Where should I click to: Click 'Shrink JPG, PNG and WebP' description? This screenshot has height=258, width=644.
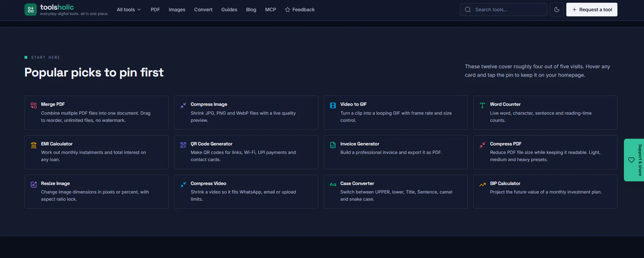(243, 117)
